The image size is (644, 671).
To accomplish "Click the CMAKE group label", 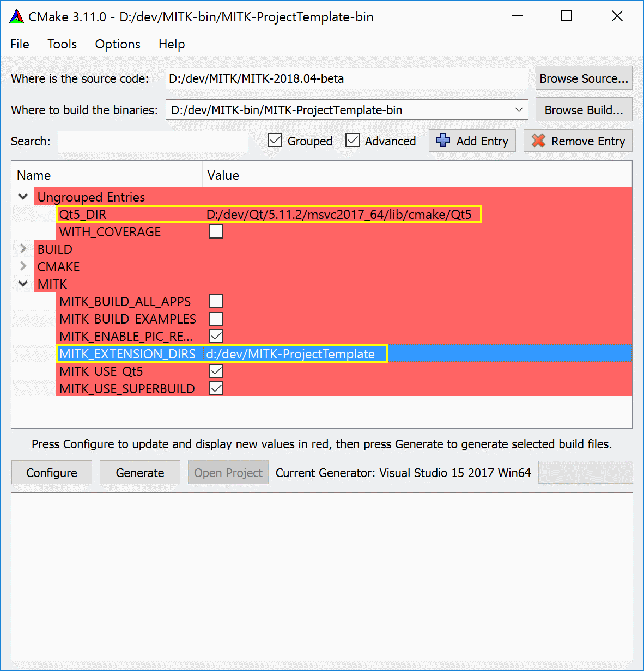I will 58,267.
